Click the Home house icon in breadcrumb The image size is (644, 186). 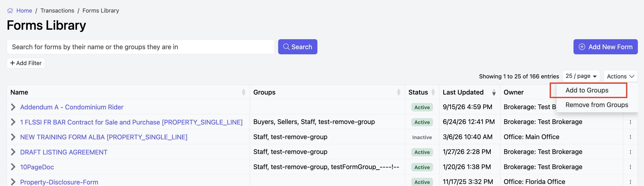click(10, 11)
